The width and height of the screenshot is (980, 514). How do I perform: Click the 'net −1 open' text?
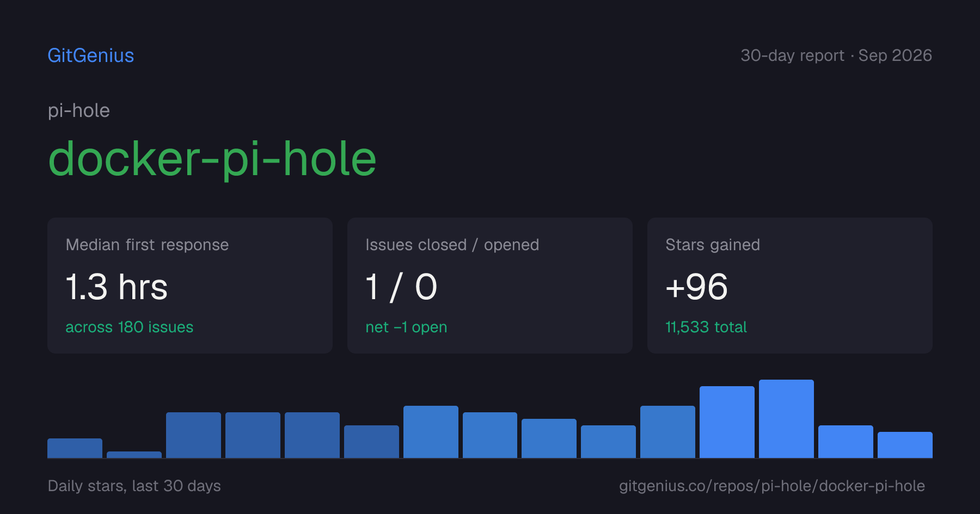click(406, 327)
